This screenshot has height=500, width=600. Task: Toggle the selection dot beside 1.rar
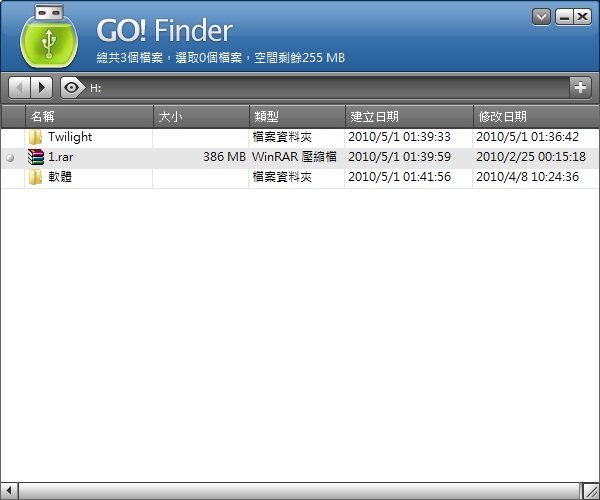click(10, 157)
